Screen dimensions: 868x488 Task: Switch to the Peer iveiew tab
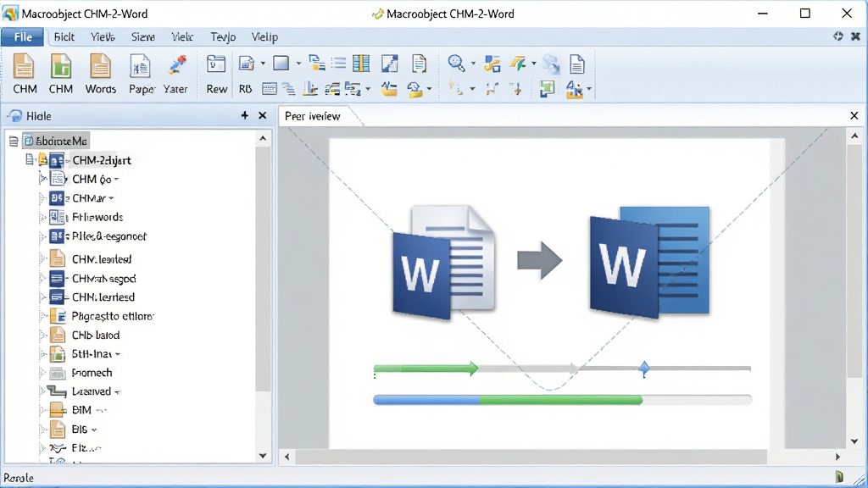(x=313, y=116)
